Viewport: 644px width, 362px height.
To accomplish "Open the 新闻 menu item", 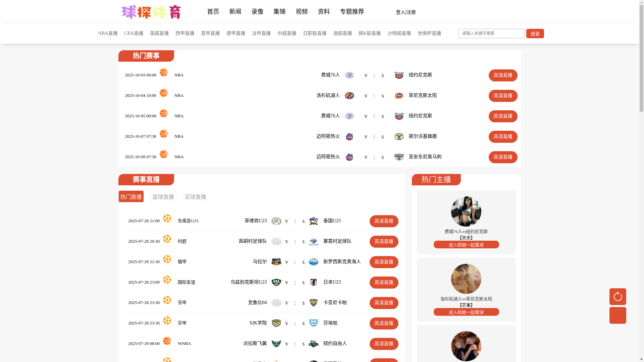I will [x=235, y=12].
